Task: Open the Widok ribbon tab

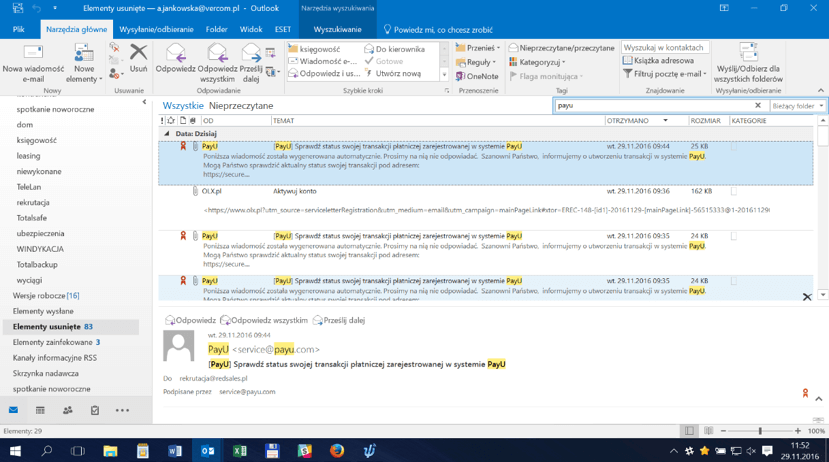Action: (x=251, y=30)
